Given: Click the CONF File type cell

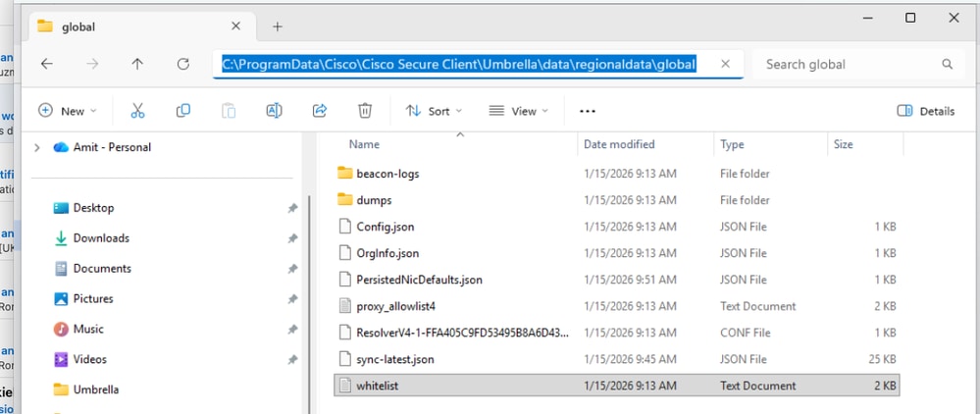Looking at the screenshot, I should point(746,333).
